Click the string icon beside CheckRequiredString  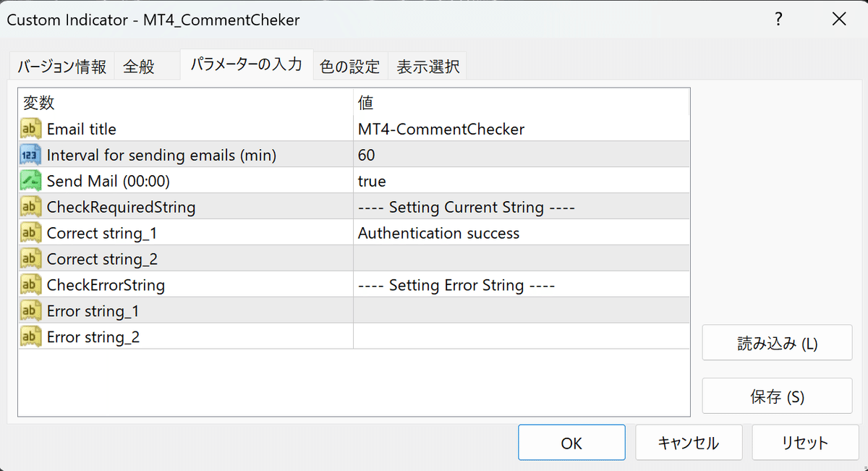click(x=30, y=208)
